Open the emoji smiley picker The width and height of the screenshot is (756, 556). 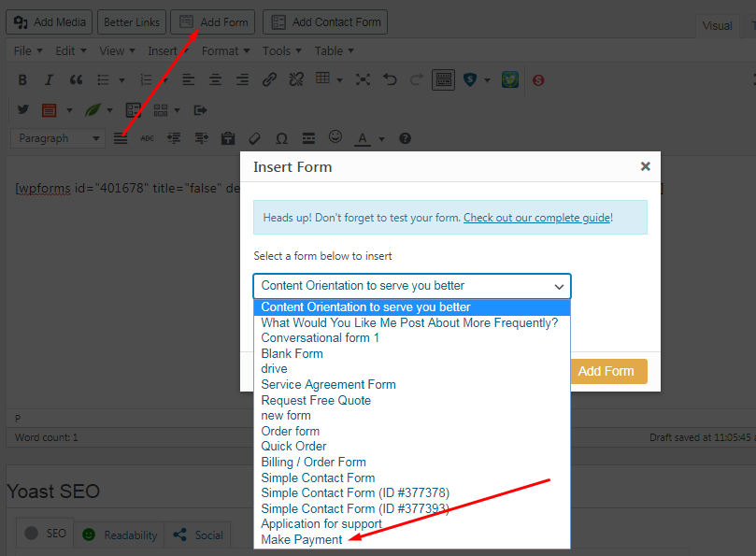pos(335,137)
